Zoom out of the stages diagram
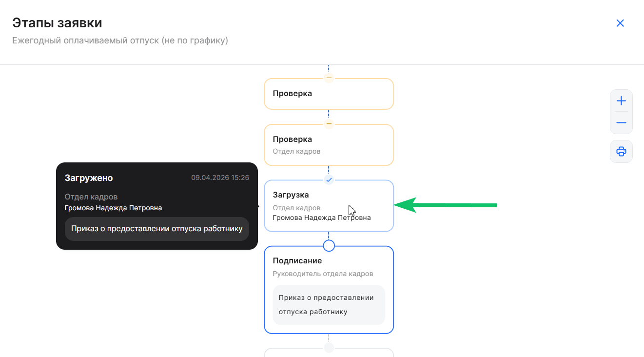The width and height of the screenshot is (644, 357). (x=621, y=122)
